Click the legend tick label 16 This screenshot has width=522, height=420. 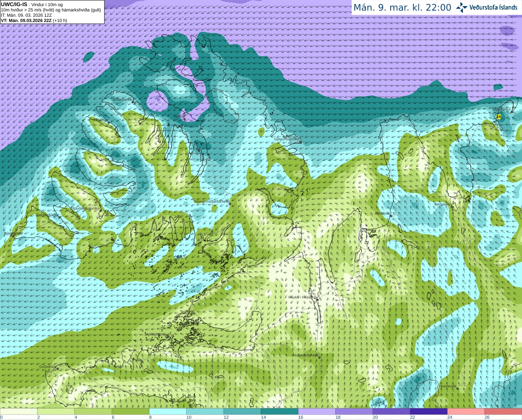point(301,417)
